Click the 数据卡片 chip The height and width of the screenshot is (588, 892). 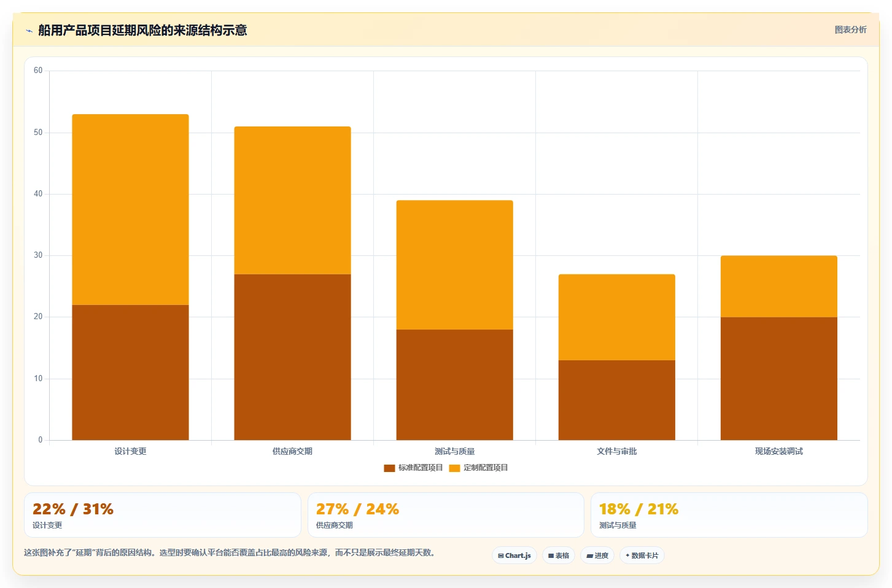[x=642, y=555]
